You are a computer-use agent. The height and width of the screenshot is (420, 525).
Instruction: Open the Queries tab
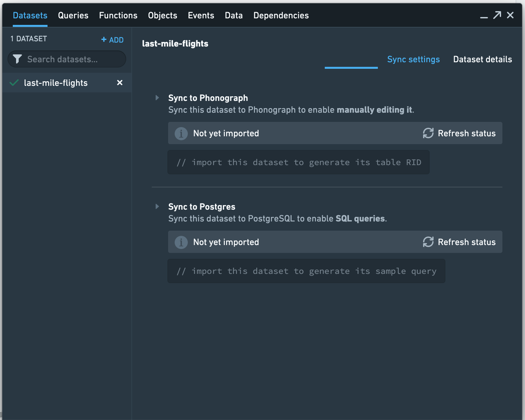tap(73, 15)
